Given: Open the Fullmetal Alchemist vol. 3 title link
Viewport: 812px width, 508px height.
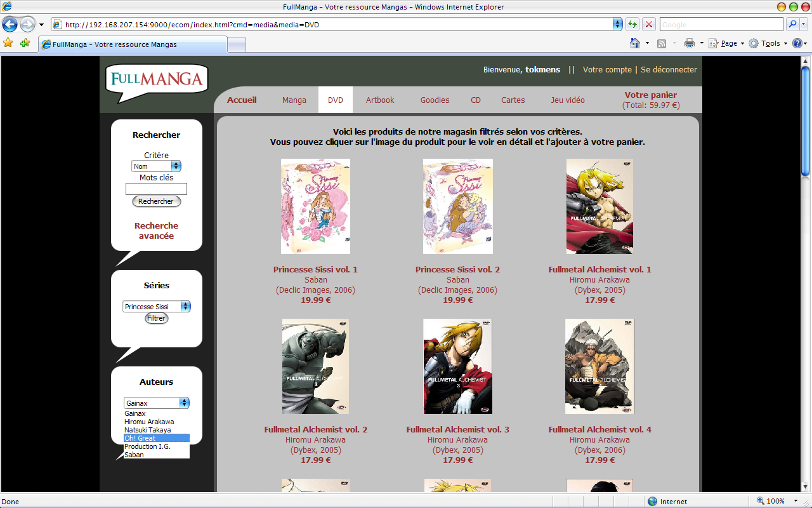Looking at the screenshot, I should coord(457,430).
